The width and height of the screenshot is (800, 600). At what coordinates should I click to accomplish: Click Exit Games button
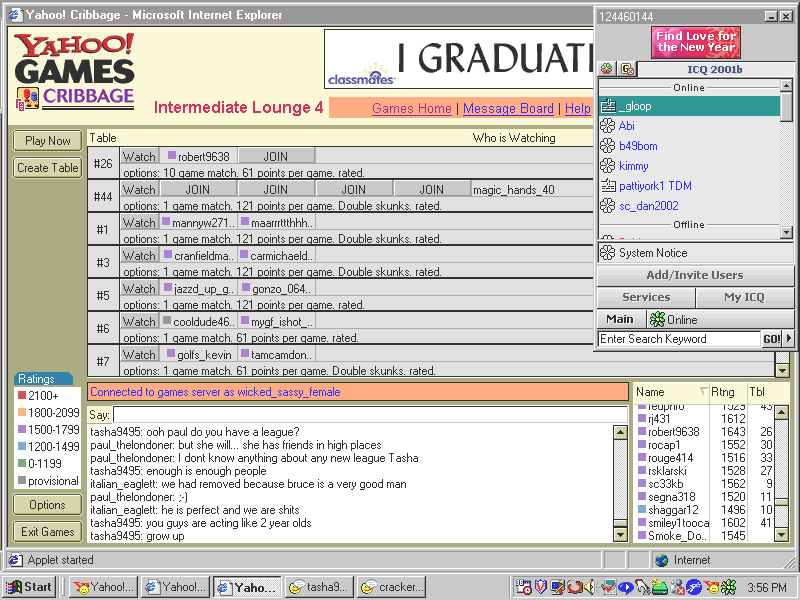point(47,532)
